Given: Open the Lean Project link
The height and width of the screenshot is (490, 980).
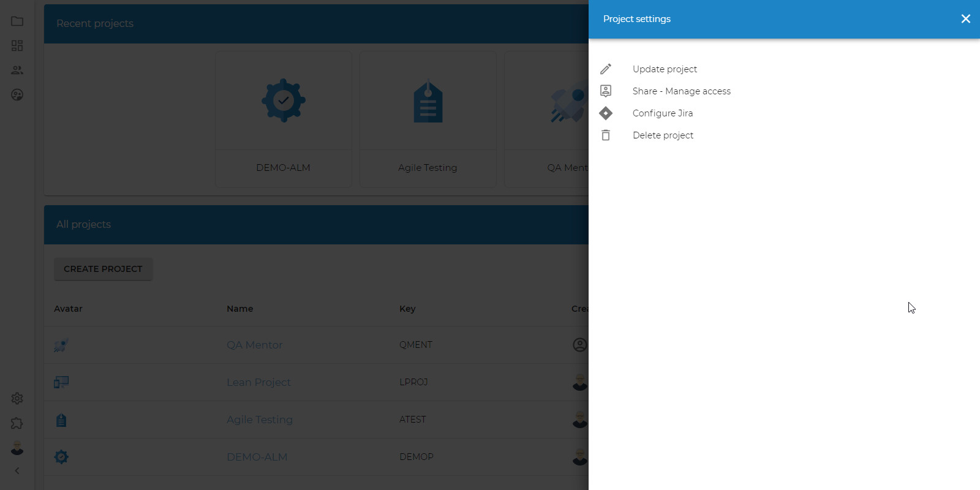Looking at the screenshot, I should click(x=258, y=382).
